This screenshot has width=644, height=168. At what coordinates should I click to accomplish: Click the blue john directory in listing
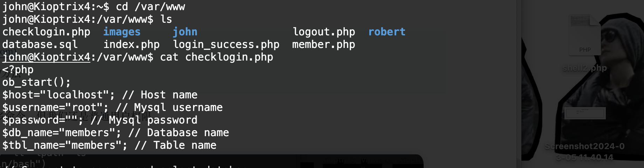(185, 32)
